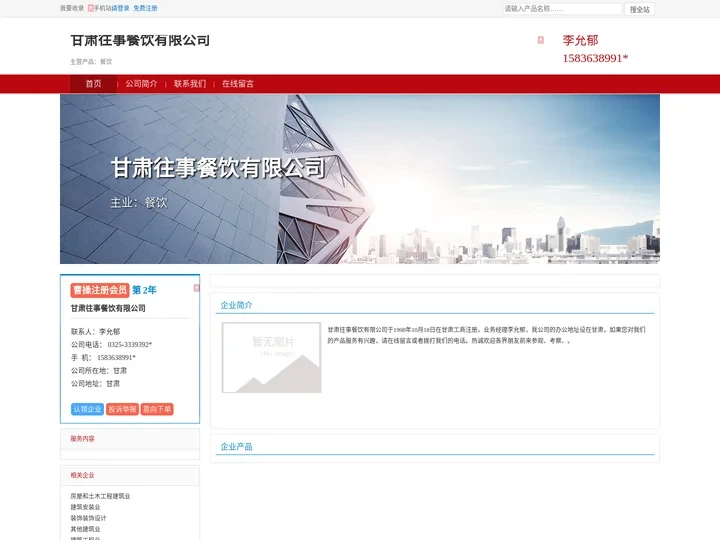Click the 搜全站 search button
Viewport: 720px width, 540px height.
click(639, 9)
